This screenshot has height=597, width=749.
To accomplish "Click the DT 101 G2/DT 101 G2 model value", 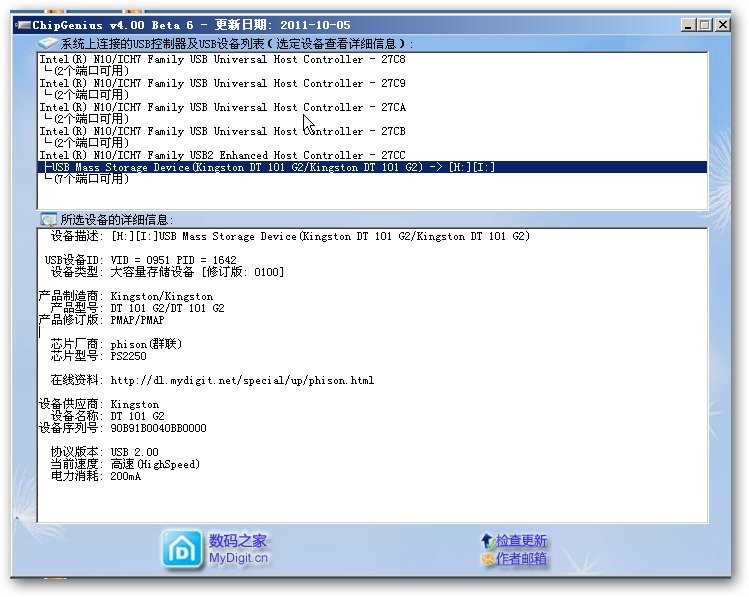I will click(167, 308).
